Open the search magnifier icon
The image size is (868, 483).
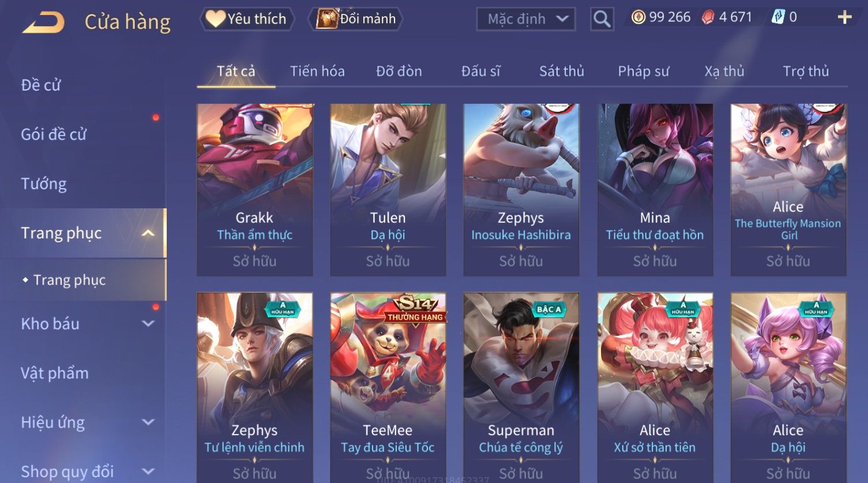coord(602,19)
